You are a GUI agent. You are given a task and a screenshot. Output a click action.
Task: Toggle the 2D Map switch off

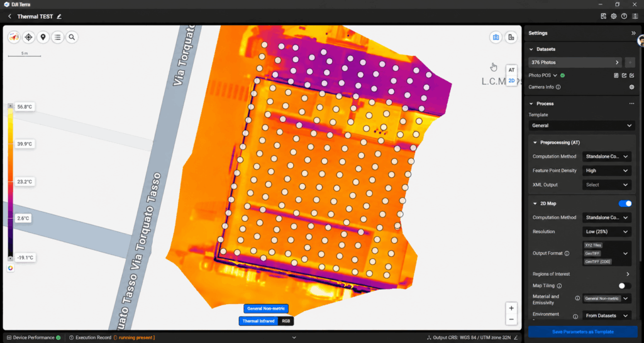click(625, 204)
